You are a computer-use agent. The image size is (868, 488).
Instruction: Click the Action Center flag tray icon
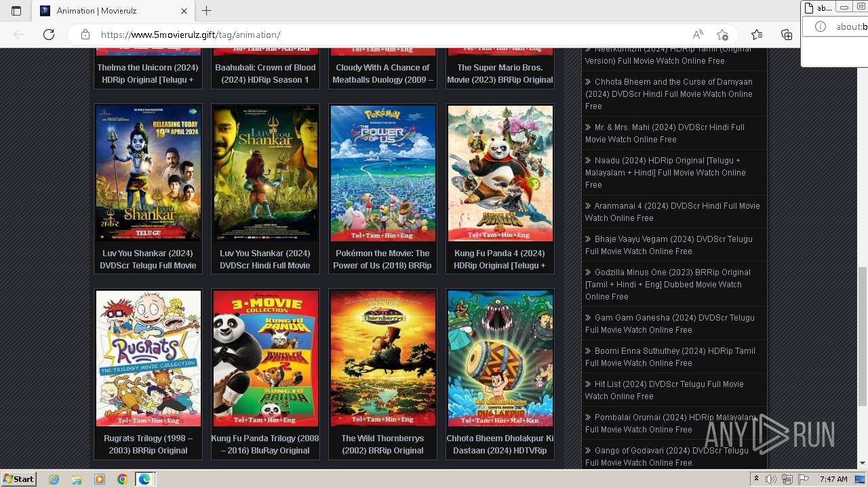tap(804, 479)
